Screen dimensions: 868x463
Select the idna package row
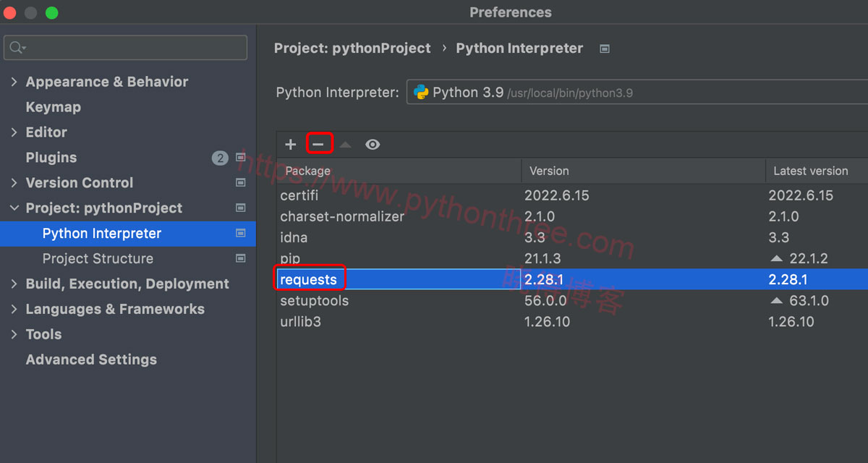click(572, 237)
